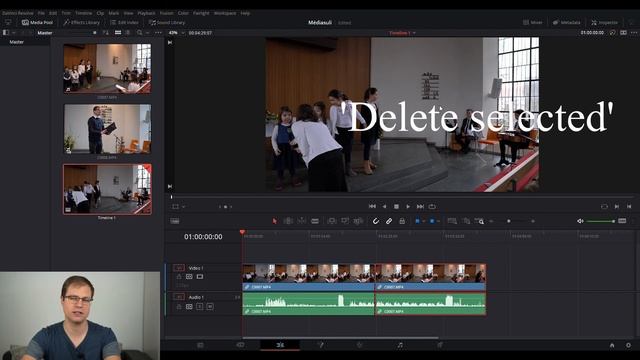Open the Playback menu

coord(146,13)
